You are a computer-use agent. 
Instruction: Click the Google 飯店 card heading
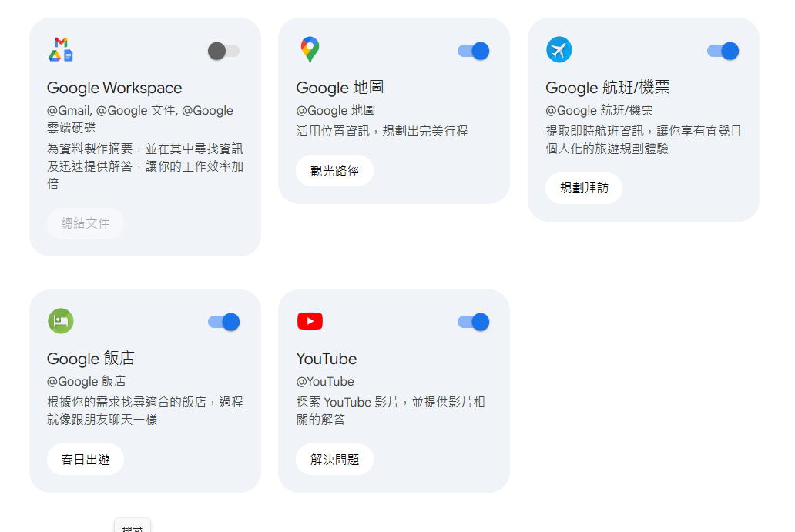(91, 359)
